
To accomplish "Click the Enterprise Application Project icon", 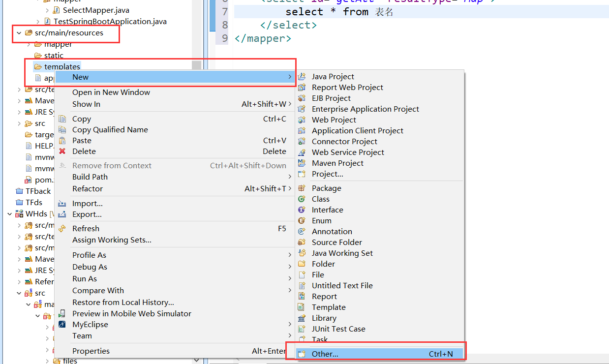I will click(x=302, y=109).
